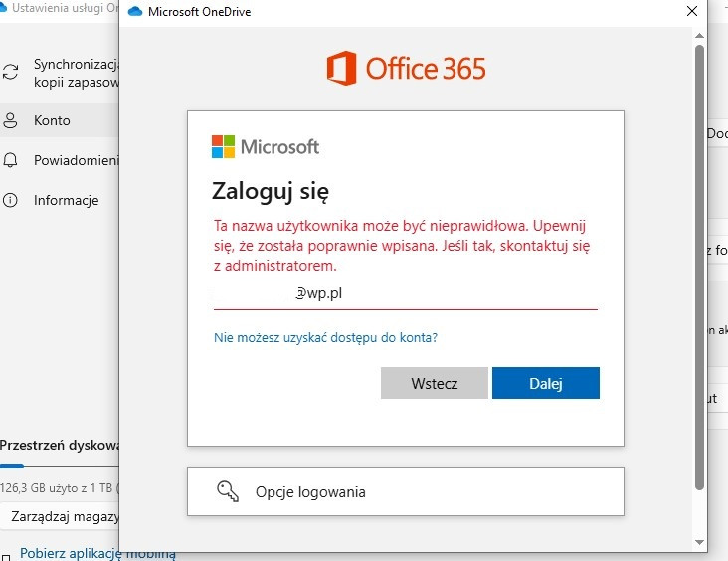728x561 pixels.
Task: Open the Informacje settings tab
Action: [60, 200]
